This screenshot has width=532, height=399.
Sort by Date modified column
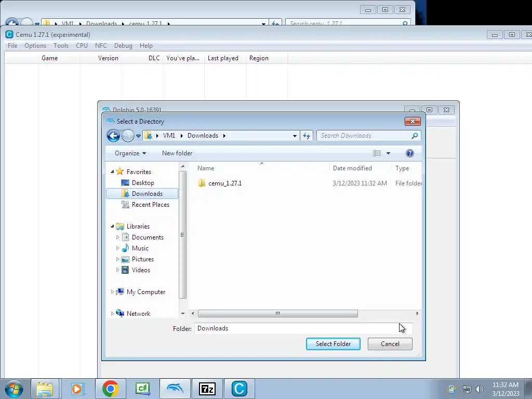coord(352,168)
